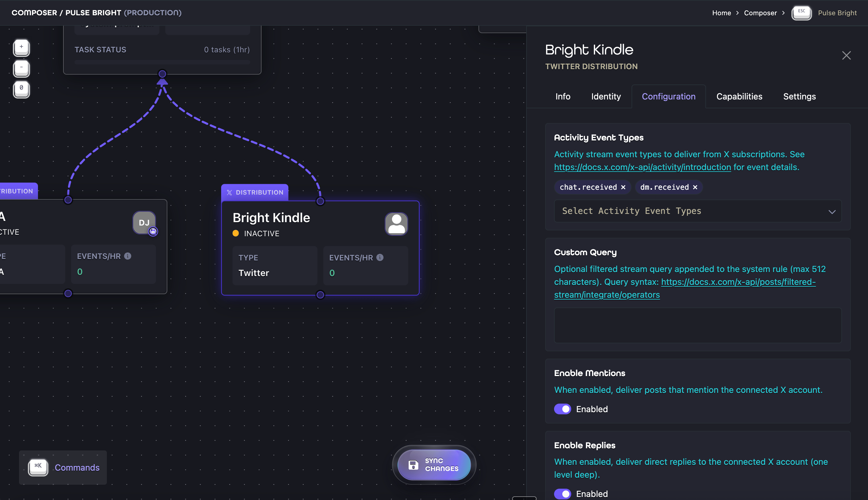Click the Composer / Pulse Bright header title

[96, 13]
